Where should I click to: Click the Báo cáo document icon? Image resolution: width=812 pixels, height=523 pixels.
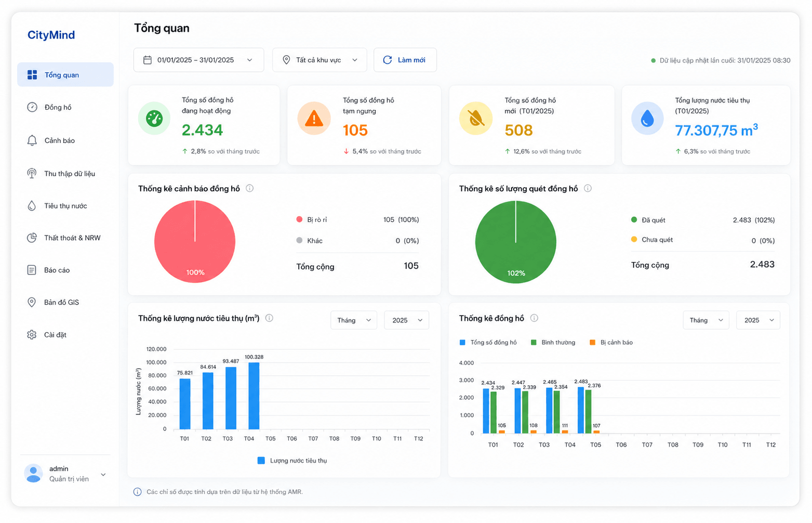(32, 270)
